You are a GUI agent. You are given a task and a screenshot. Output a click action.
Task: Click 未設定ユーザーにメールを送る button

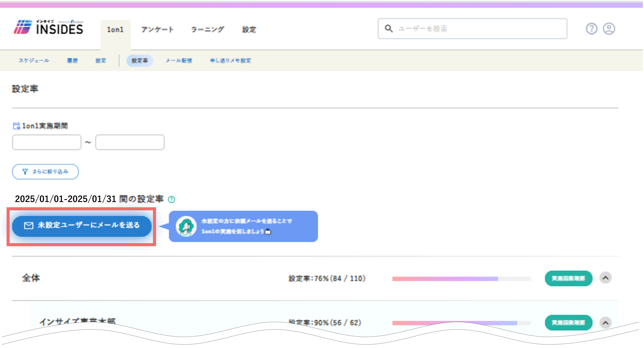(x=82, y=226)
